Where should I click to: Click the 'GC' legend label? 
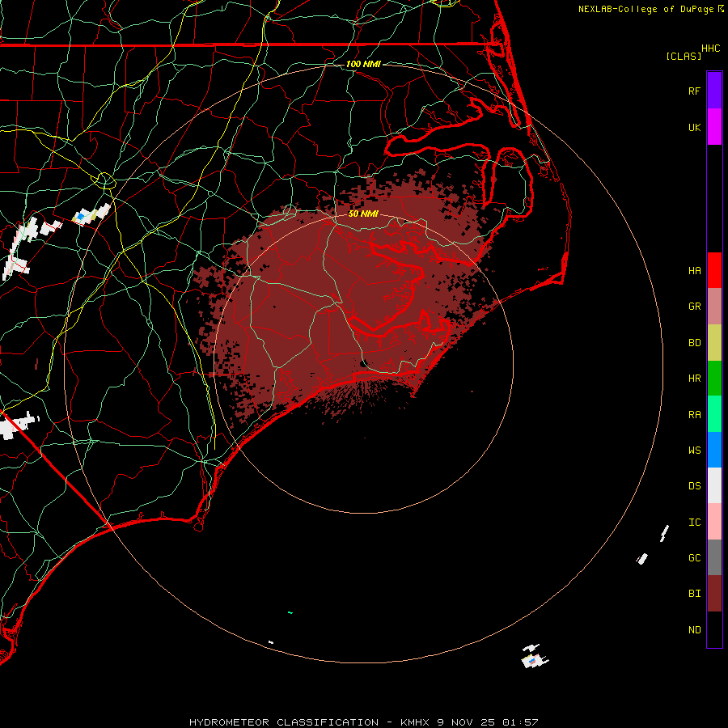point(694,558)
